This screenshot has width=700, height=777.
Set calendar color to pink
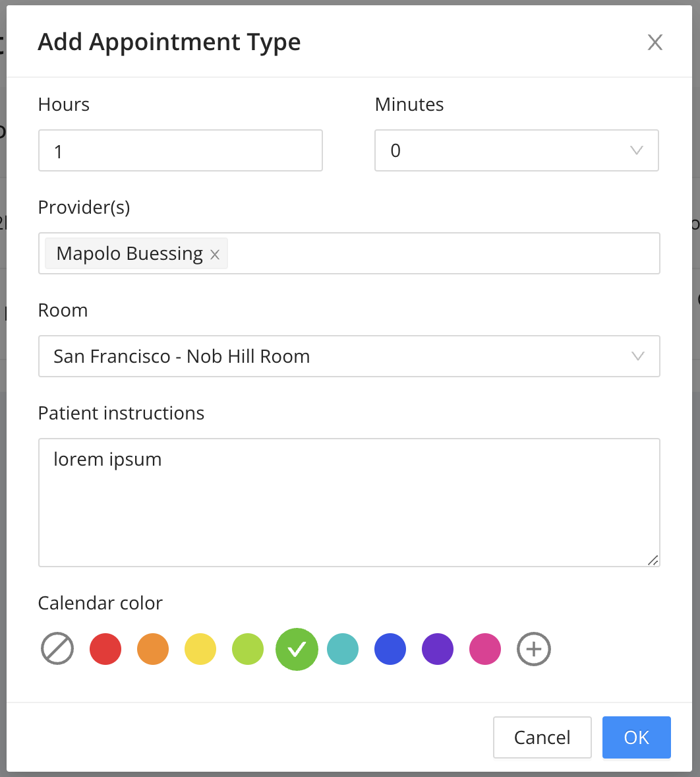(485, 649)
